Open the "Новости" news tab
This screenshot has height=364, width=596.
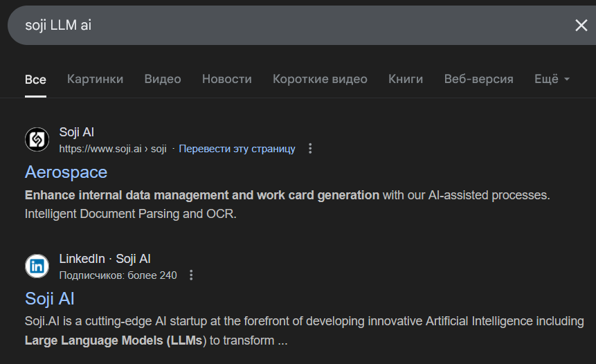click(227, 79)
